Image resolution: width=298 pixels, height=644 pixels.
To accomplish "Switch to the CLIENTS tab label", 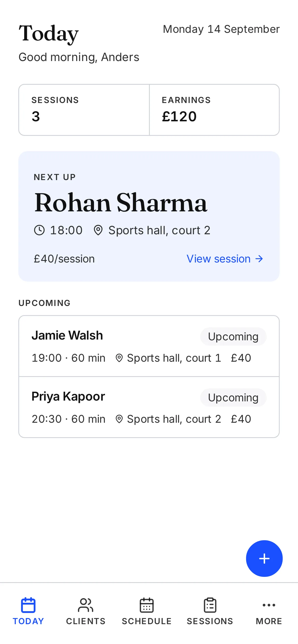I will point(86,621).
